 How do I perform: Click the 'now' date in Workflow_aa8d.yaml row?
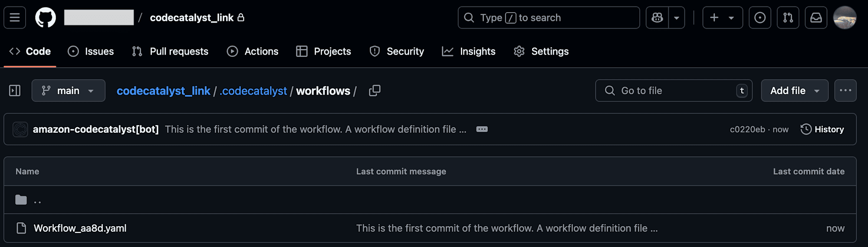point(835,228)
